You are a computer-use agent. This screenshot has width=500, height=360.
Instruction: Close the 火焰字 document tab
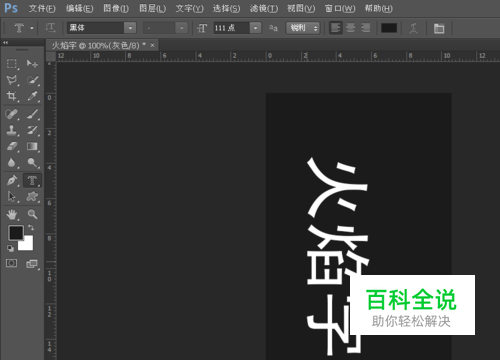pos(152,45)
